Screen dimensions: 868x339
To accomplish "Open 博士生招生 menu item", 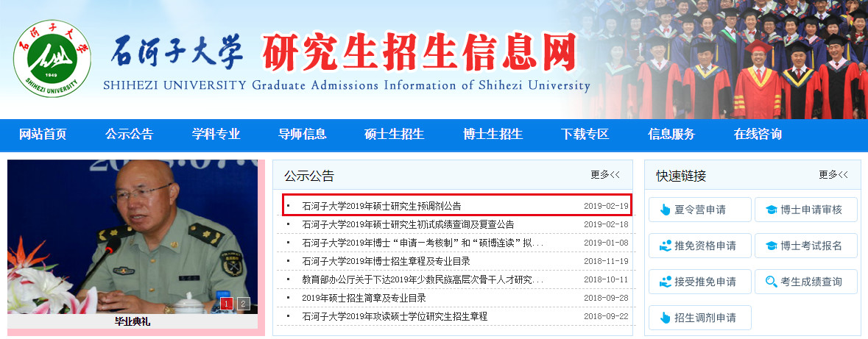I will click(x=493, y=134).
